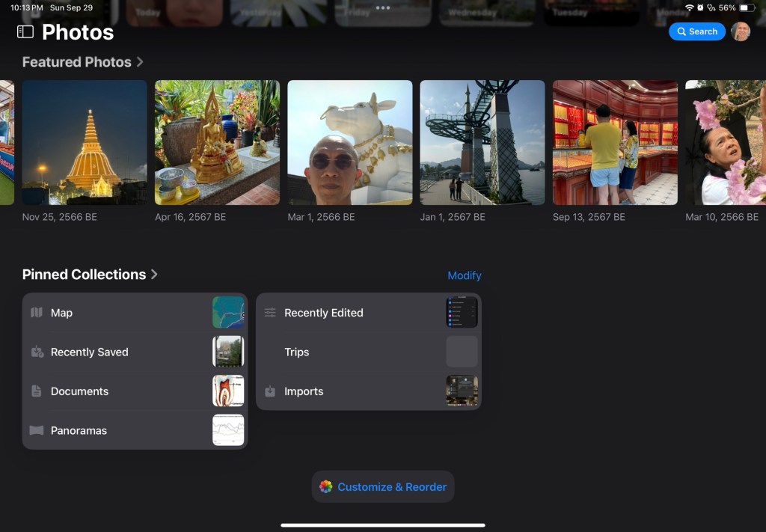Open the Map collection thumbnail preview
The image size is (766, 532).
[228, 313]
